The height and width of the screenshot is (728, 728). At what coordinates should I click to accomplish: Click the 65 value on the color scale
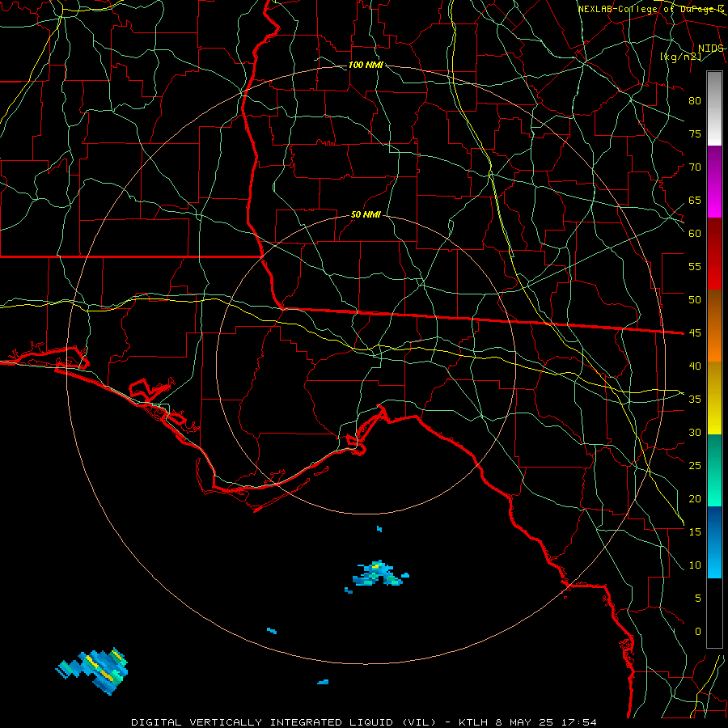click(x=695, y=200)
